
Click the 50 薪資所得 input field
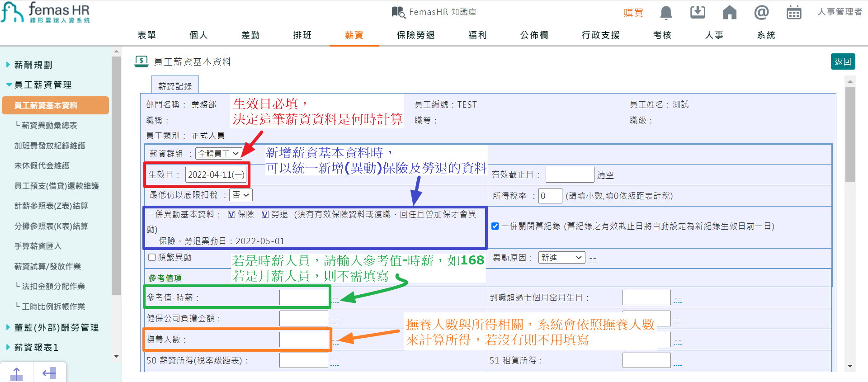304,360
